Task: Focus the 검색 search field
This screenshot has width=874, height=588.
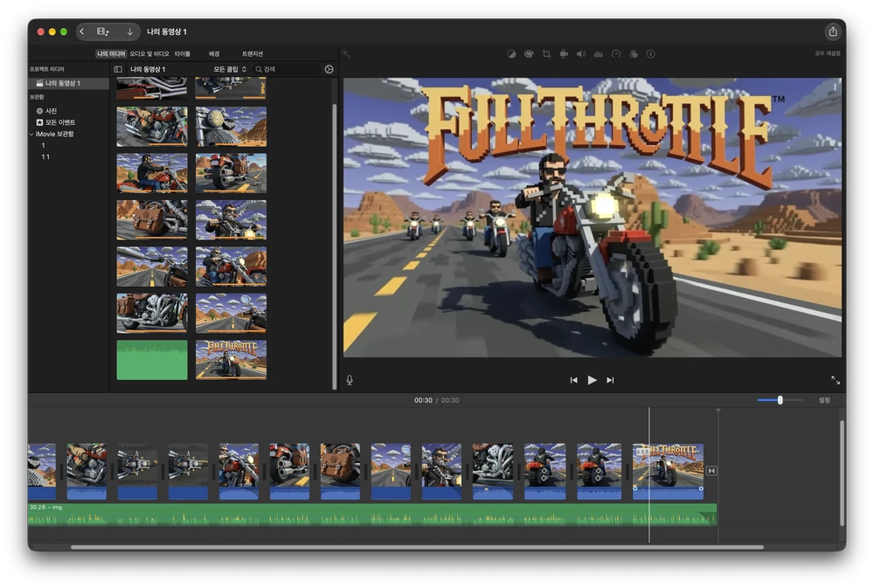Action: (x=288, y=69)
